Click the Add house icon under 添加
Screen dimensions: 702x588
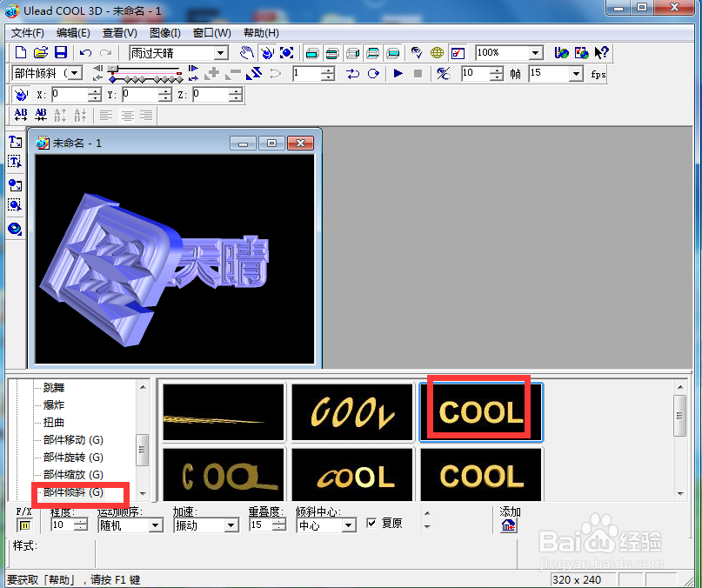click(509, 525)
